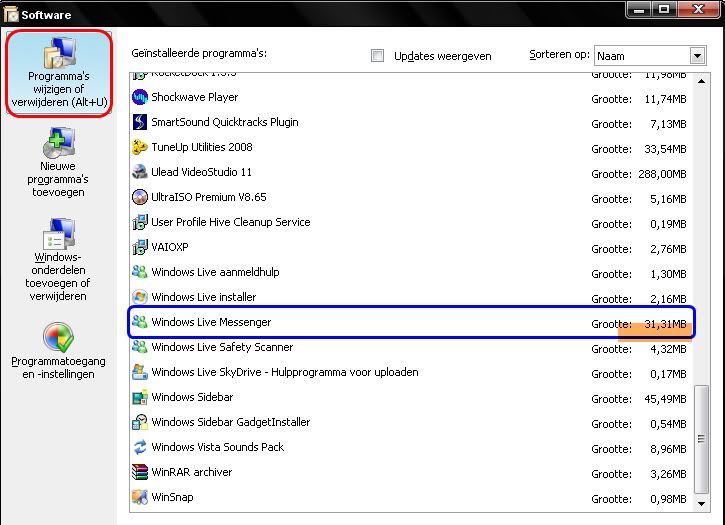Image resolution: width=725 pixels, height=525 pixels.
Task: Click the Ulead VideoStudio 11 icon
Action: [140, 172]
